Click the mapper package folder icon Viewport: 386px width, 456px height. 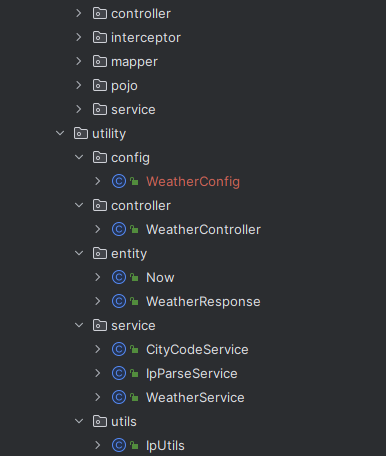point(100,61)
